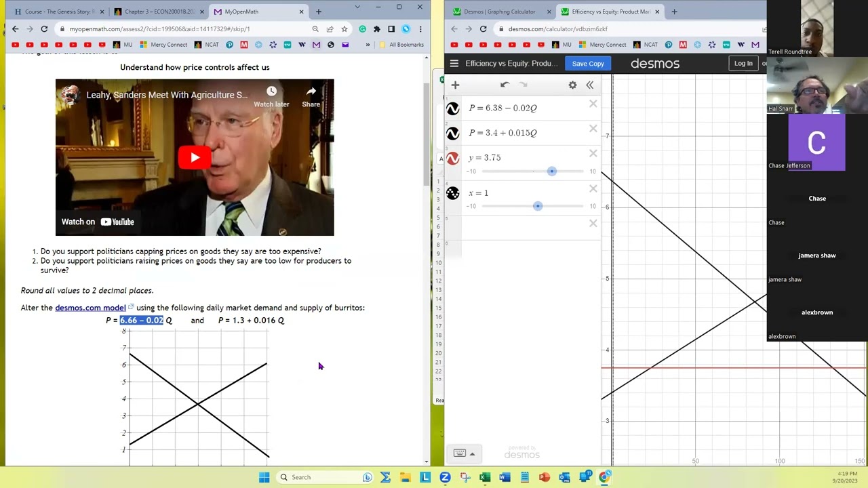Click the myopenmath.com address bar

[x=183, y=29]
